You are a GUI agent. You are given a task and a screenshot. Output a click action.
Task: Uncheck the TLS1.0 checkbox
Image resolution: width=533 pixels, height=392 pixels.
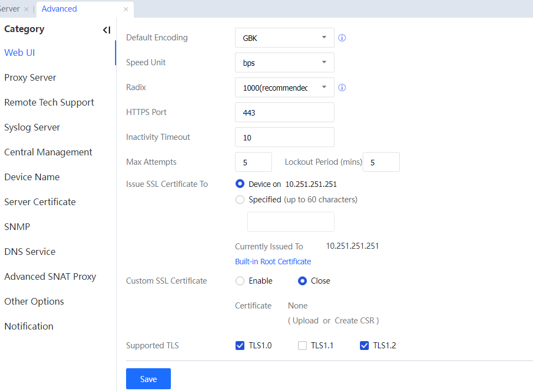click(240, 346)
